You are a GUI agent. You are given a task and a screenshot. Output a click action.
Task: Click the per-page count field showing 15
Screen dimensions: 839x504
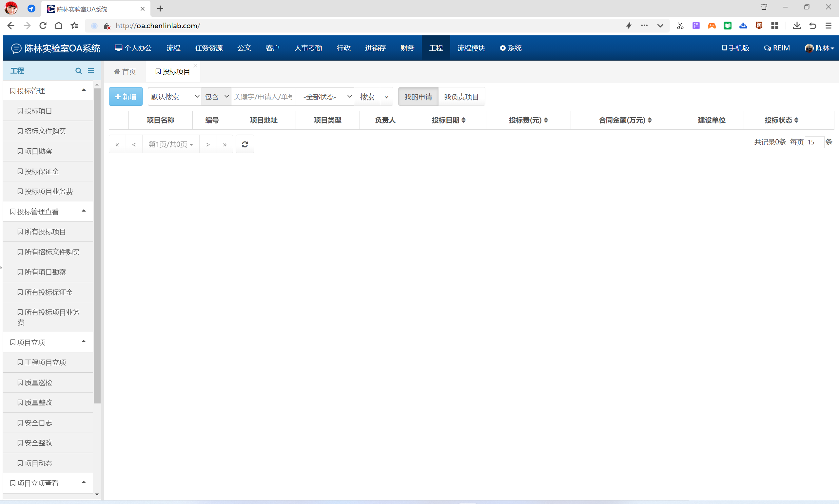814,142
